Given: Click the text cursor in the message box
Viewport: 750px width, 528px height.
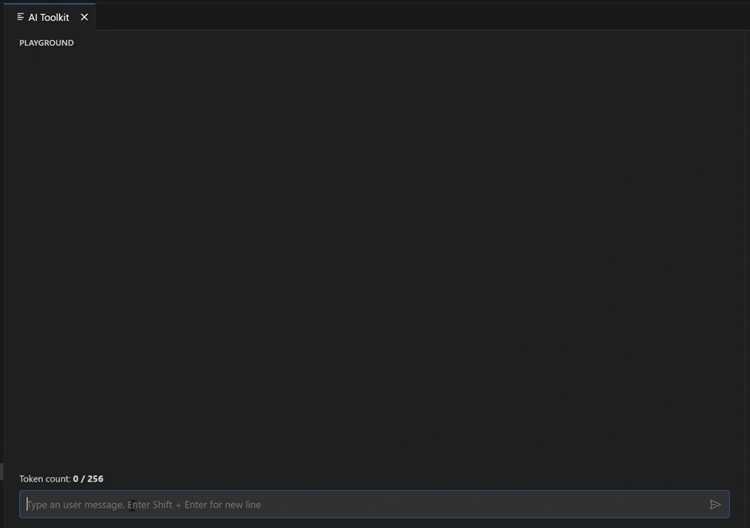Looking at the screenshot, I should coord(27,505).
